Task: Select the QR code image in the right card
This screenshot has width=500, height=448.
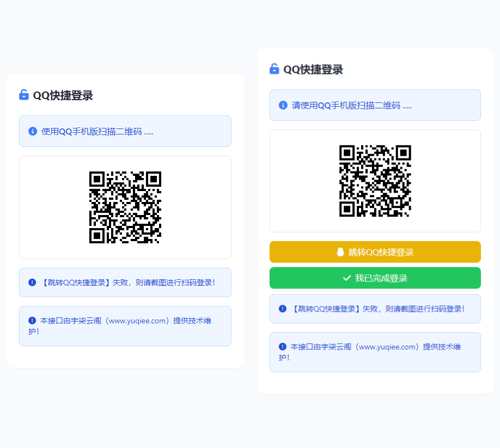Action: tap(375, 181)
